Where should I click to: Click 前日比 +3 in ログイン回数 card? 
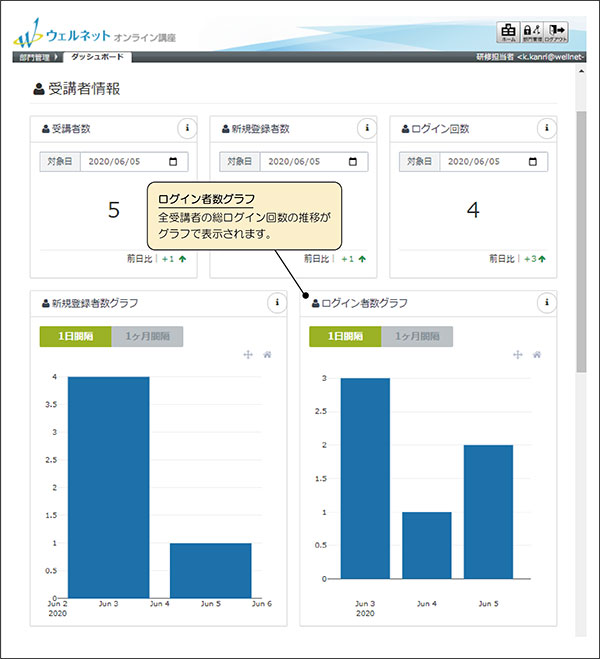coord(518,259)
